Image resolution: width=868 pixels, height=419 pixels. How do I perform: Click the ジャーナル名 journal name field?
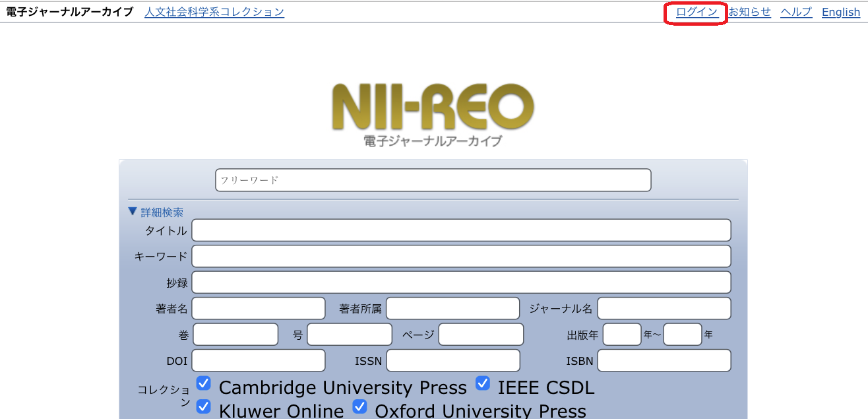(x=664, y=308)
